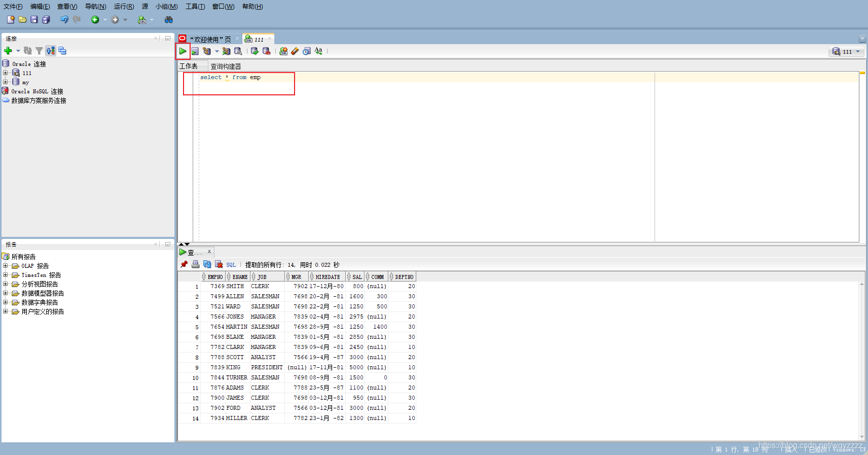Viewport: 868px width, 455px height.
Task: Save the current worksheet with the Save icon
Action: (x=34, y=20)
